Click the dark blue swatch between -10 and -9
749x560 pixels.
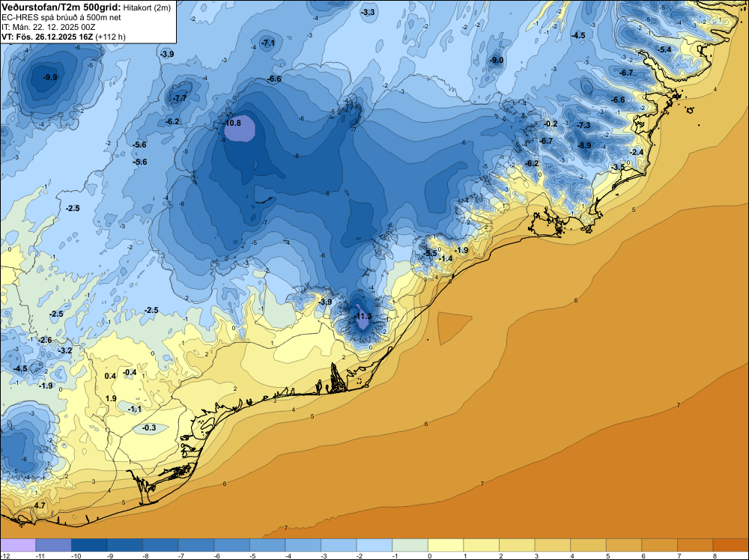click(89, 545)
